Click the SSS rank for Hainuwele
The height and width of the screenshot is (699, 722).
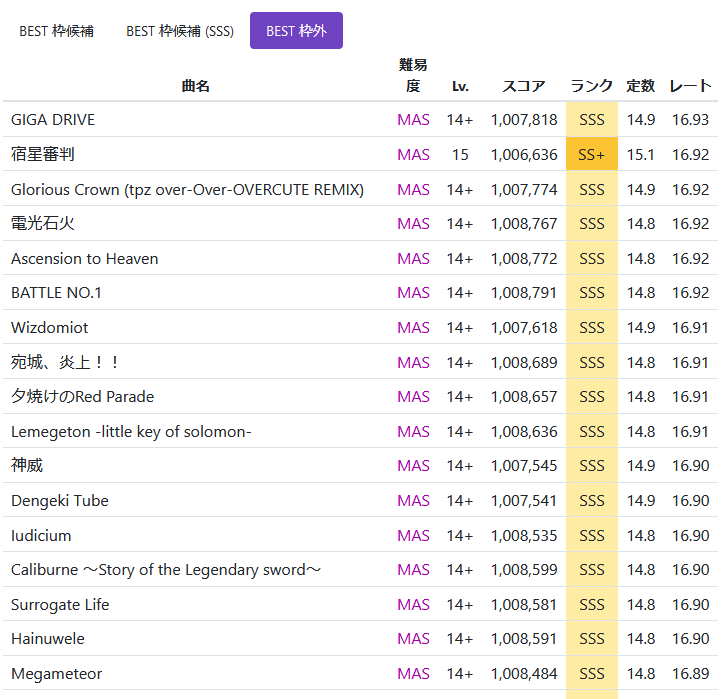(x=592, y=639)
